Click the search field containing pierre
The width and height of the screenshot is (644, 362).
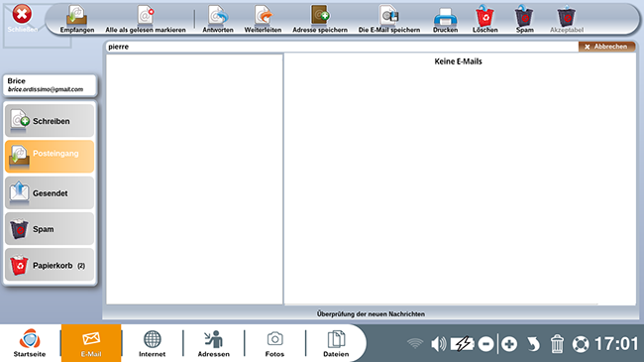coord(342,47)
